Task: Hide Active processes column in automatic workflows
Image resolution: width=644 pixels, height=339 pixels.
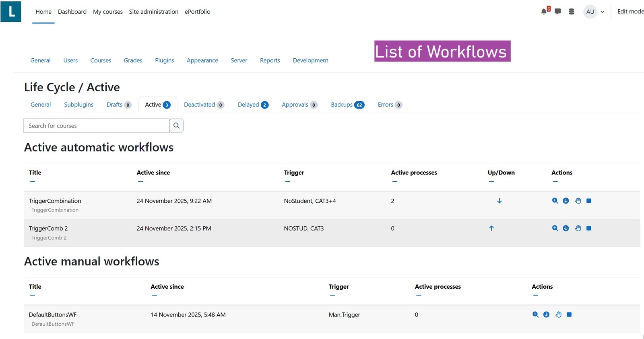Action: coord(395,181)
